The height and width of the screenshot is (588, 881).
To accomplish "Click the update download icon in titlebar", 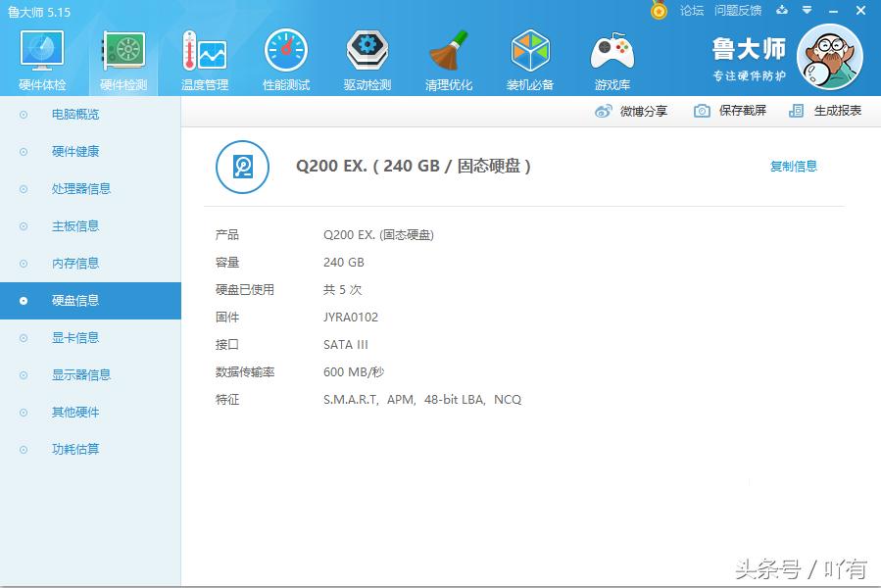I will (780, 12).
